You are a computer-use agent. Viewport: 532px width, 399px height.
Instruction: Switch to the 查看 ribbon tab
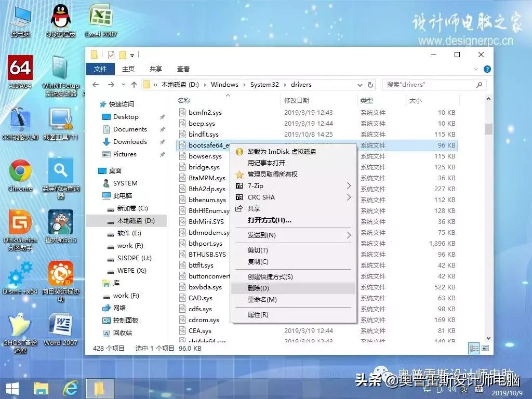click(183, 69)
